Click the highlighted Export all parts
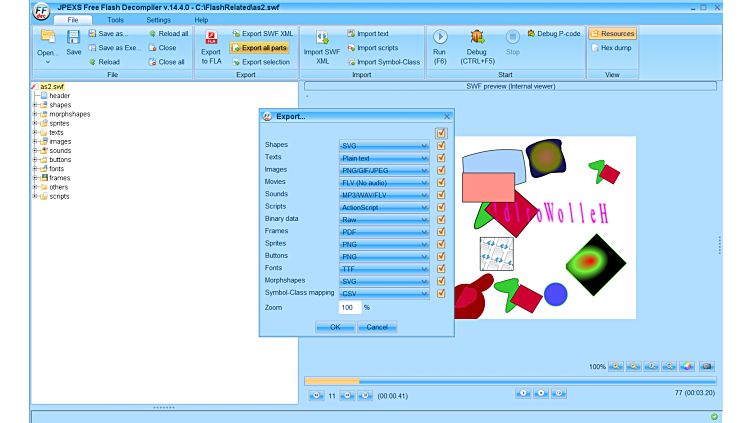 click(259, 48)
